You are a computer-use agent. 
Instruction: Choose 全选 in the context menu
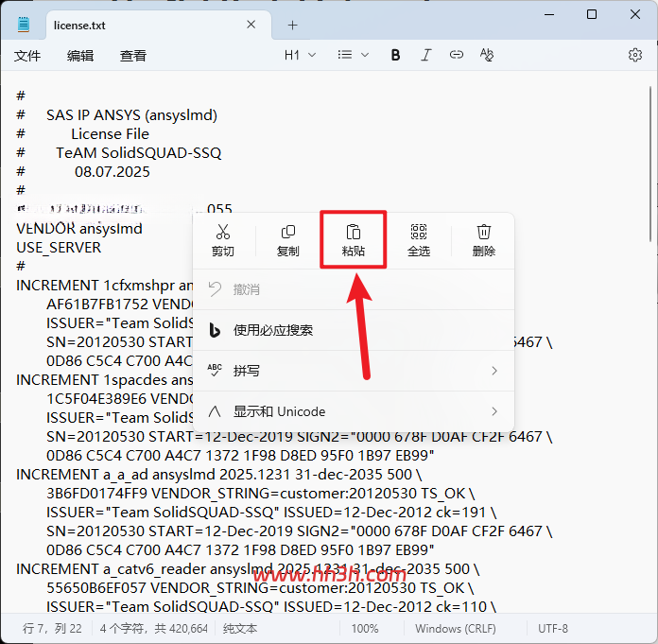tap(419, 240)
